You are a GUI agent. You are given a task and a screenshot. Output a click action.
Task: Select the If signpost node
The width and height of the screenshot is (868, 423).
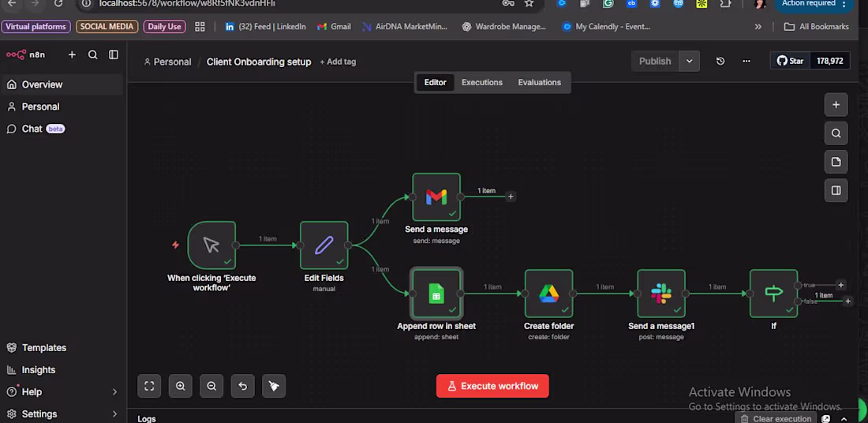pyautogui.click(x=773, y=294)
